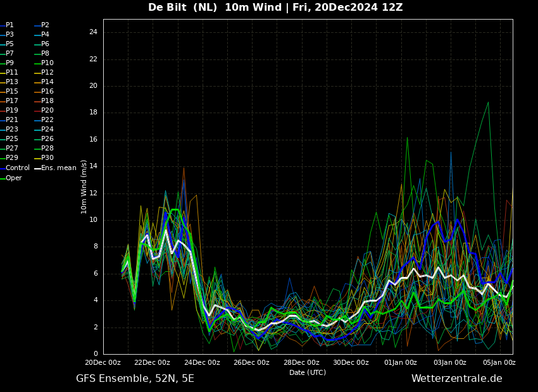538x392 pixels.
Task: Click the 30Dec 00z date tick
Action: (x=351, y=362)
